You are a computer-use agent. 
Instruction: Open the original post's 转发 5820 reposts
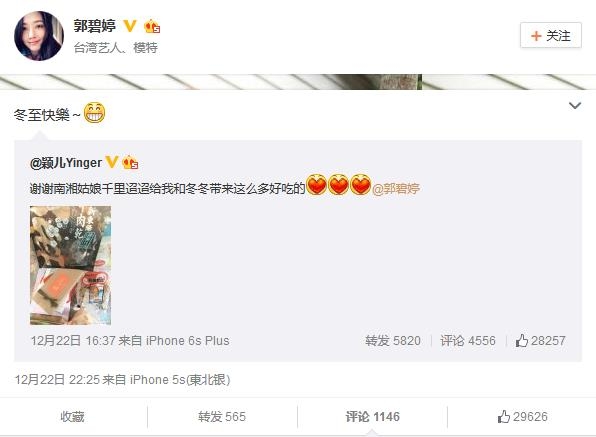tap(393, 340)
